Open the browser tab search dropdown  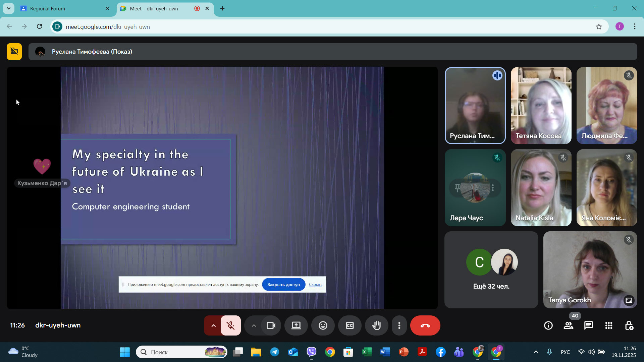click(8, 8)
